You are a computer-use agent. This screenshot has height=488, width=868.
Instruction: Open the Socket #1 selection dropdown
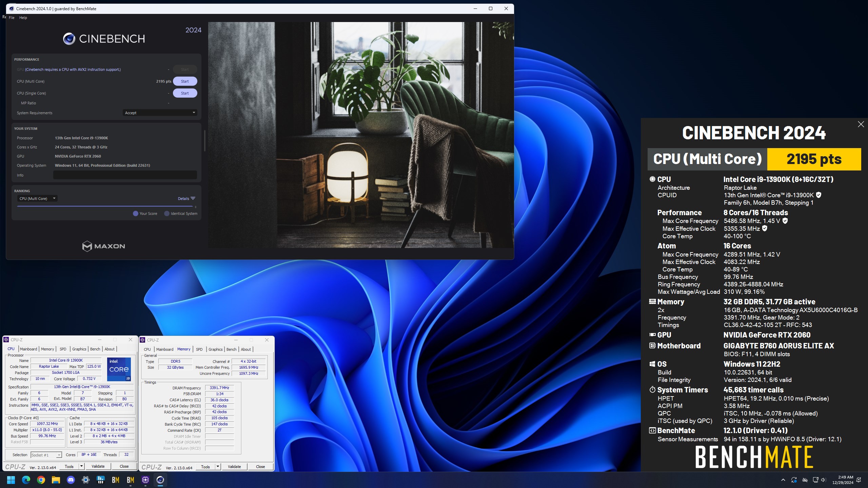point(46,455)
